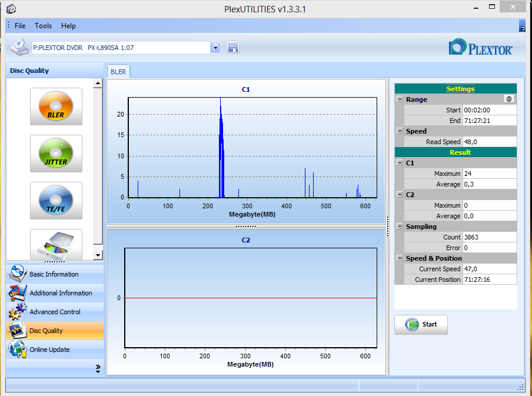Click the Basic Information disc icon

click(18, 274)
